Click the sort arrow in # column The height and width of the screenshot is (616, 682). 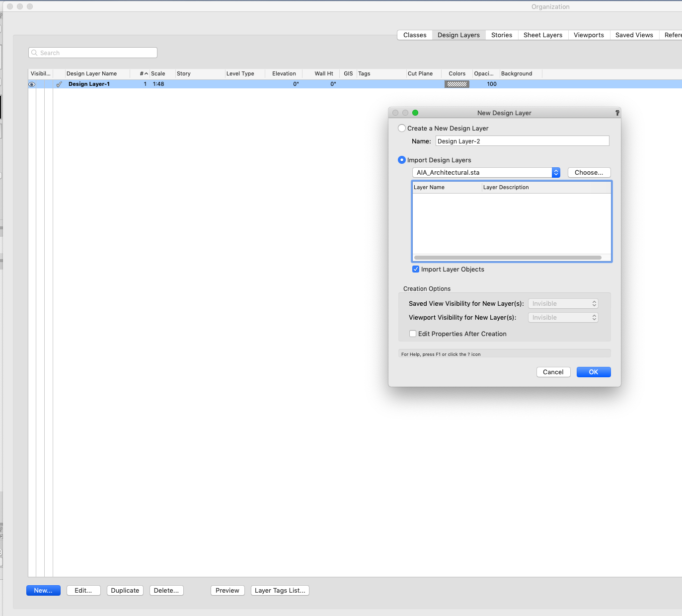146,74
